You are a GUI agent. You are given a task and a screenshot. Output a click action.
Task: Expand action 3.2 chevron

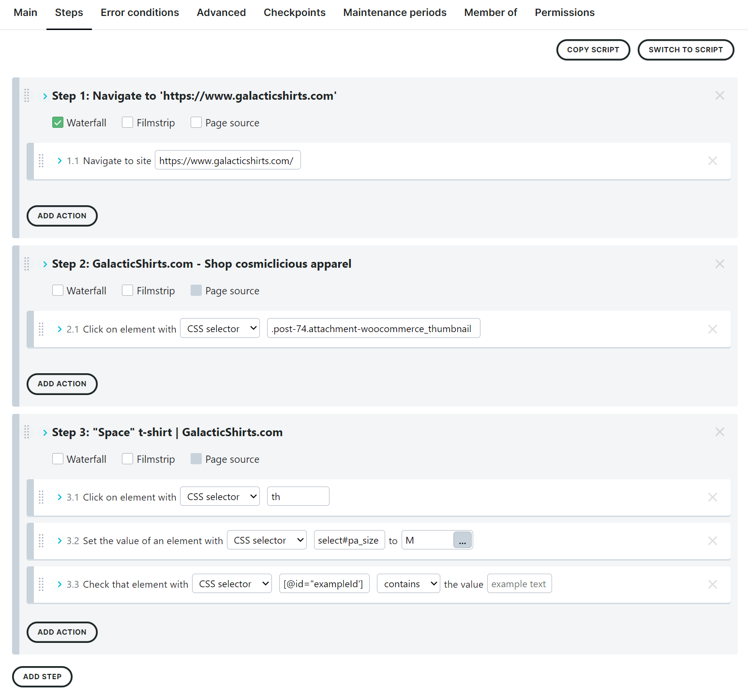click(60, 541)
